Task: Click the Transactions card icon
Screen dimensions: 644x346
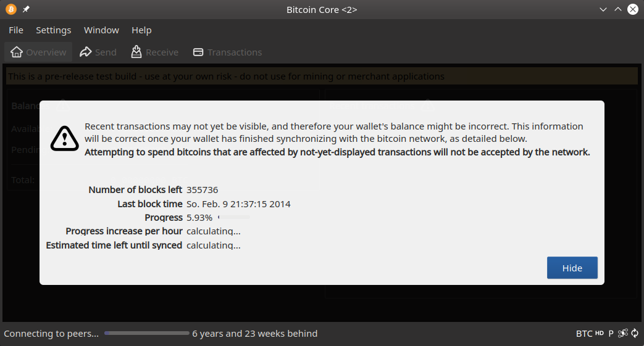Action: pyautogui.click(x=198, y=52)
